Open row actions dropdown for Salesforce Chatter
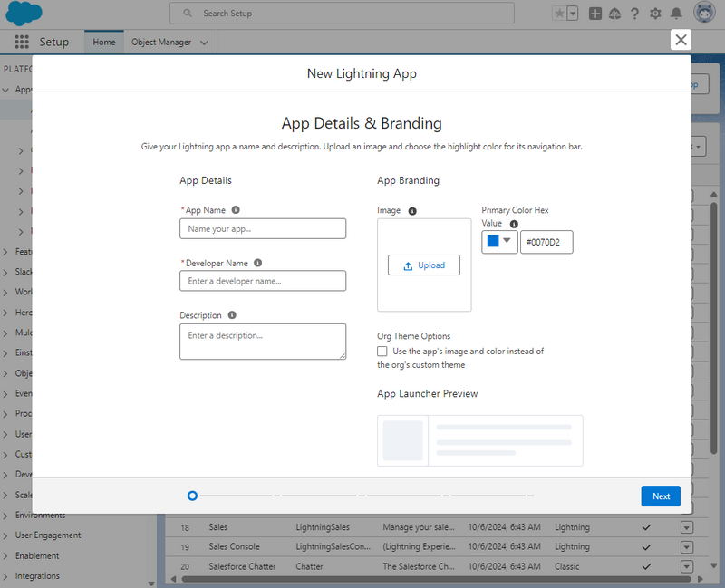725x588 pixels. 687,567
